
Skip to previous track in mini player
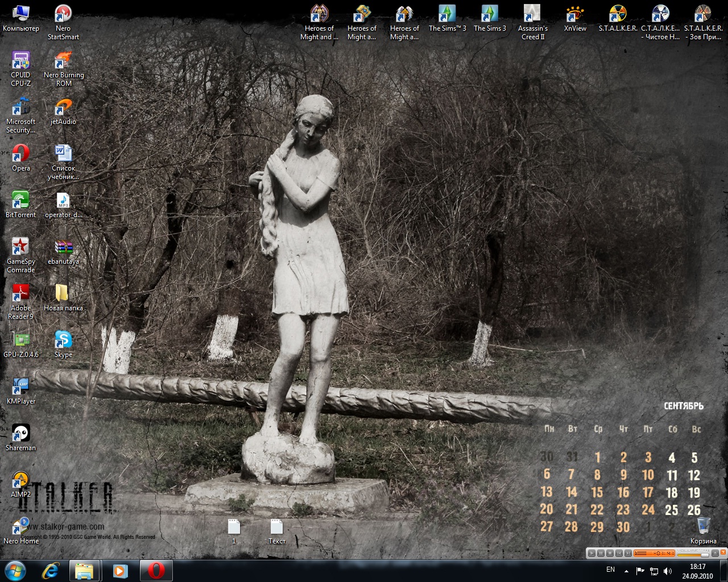(619, 553)
